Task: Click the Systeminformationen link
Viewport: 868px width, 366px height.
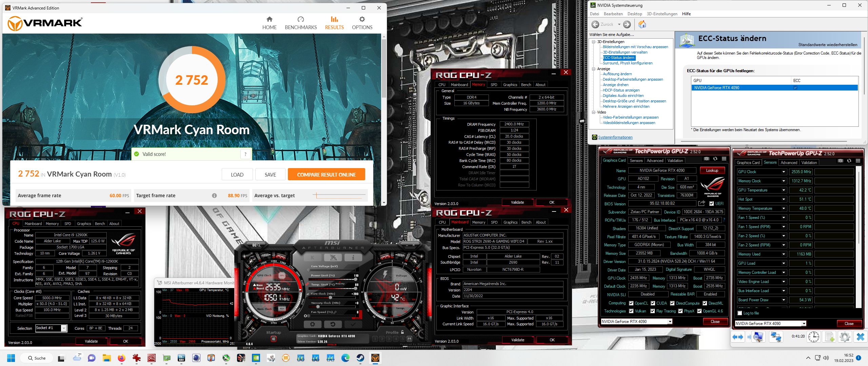Action: (615, 137)
